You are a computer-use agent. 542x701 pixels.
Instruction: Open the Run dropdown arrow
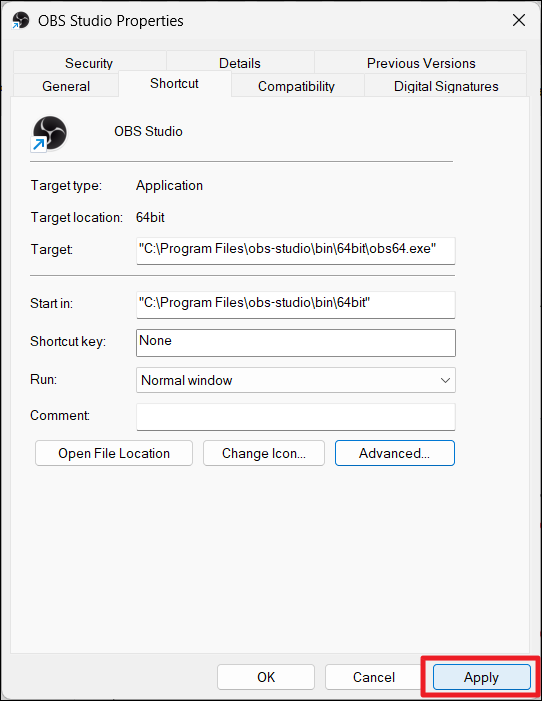coord(445,380)
